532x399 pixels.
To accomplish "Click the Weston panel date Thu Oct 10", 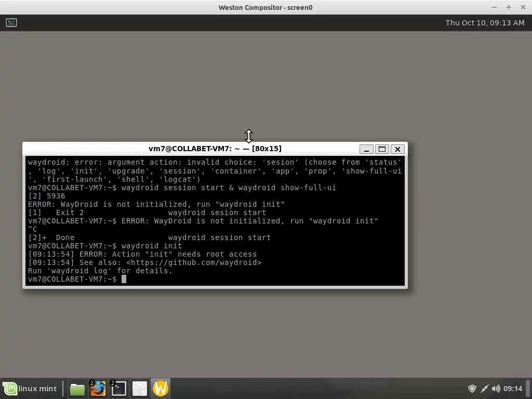I will pyautogui.click(x=485, y=23).
